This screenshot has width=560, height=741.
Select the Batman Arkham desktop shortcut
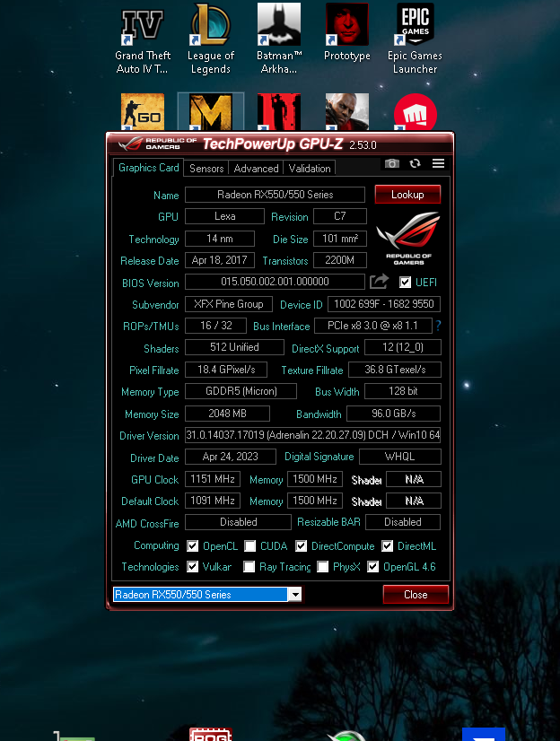click(x=279, y=39)
